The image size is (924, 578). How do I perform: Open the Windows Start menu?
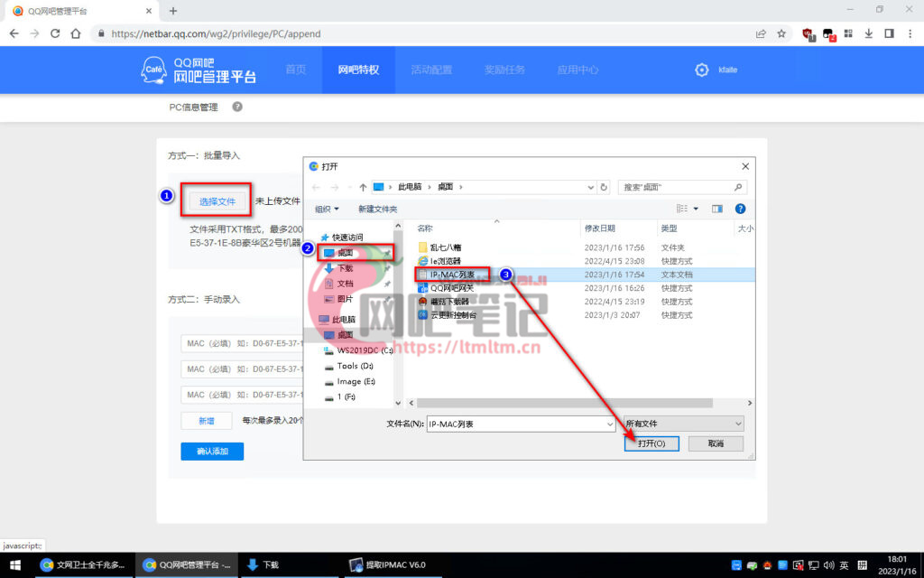click(14, 565)
